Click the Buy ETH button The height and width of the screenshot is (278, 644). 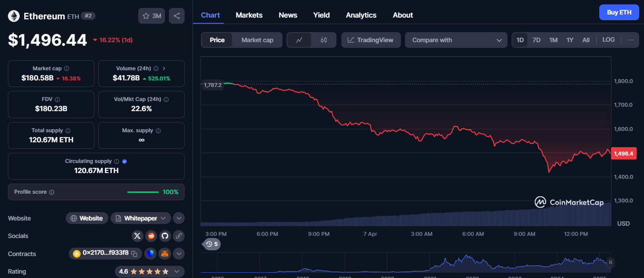(x=619, y=12)
